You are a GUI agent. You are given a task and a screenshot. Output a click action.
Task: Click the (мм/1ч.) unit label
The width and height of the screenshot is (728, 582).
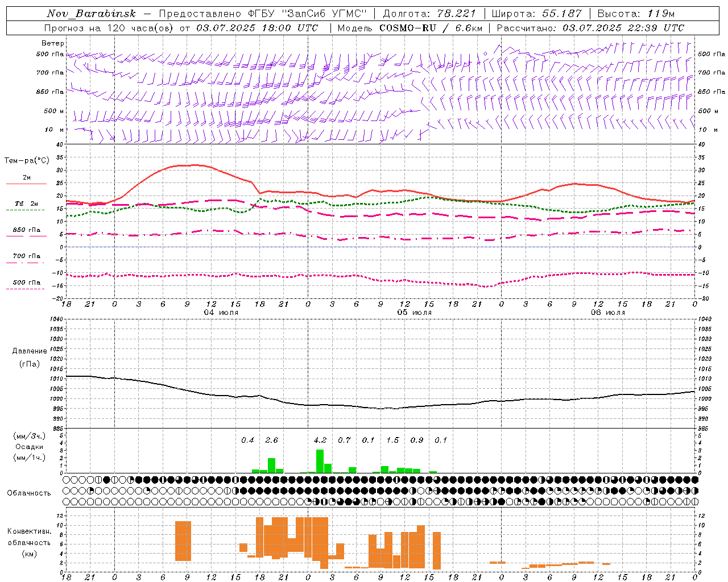click(30, 458)
